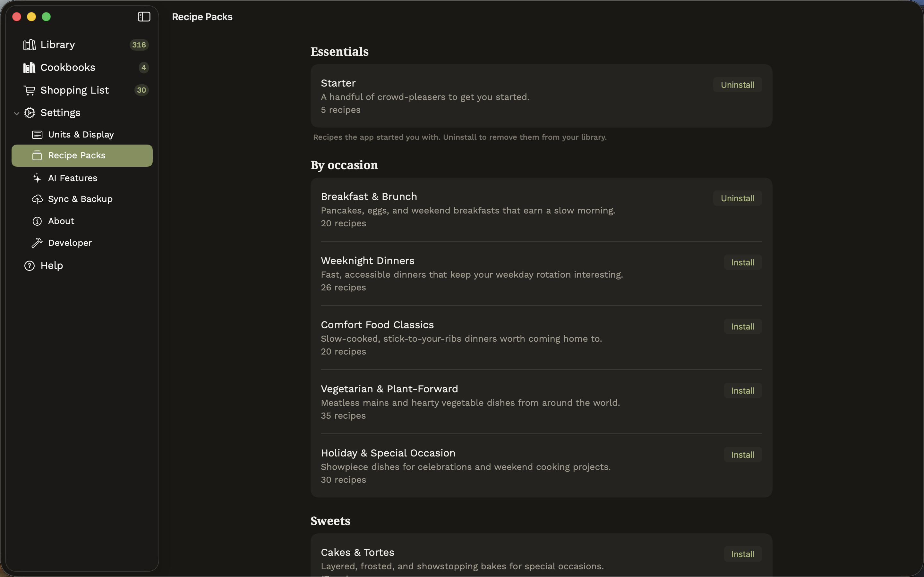Uninstall the Starter pack
Screen dimensions: 924x577
coord(738,85)
